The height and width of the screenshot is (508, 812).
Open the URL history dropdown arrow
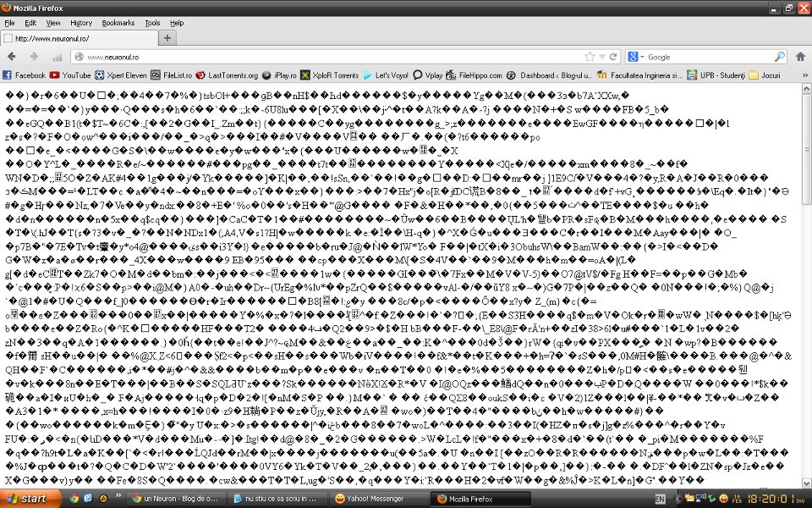[601, 57]
